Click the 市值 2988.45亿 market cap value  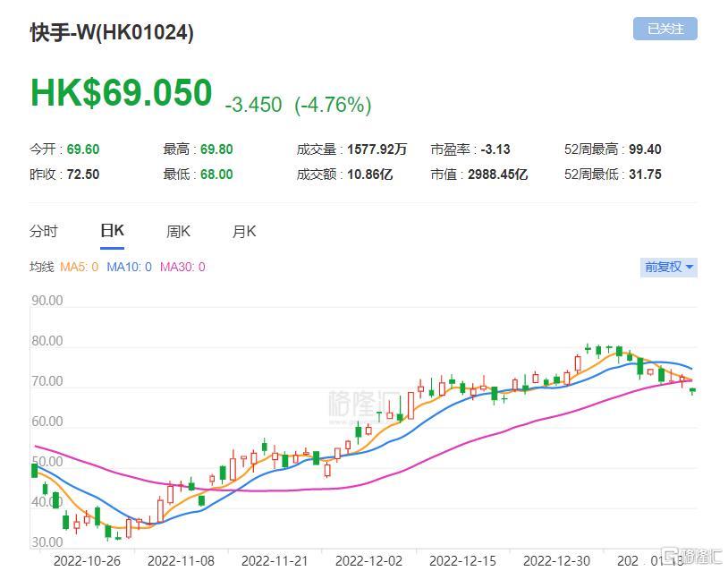(497, 175)
